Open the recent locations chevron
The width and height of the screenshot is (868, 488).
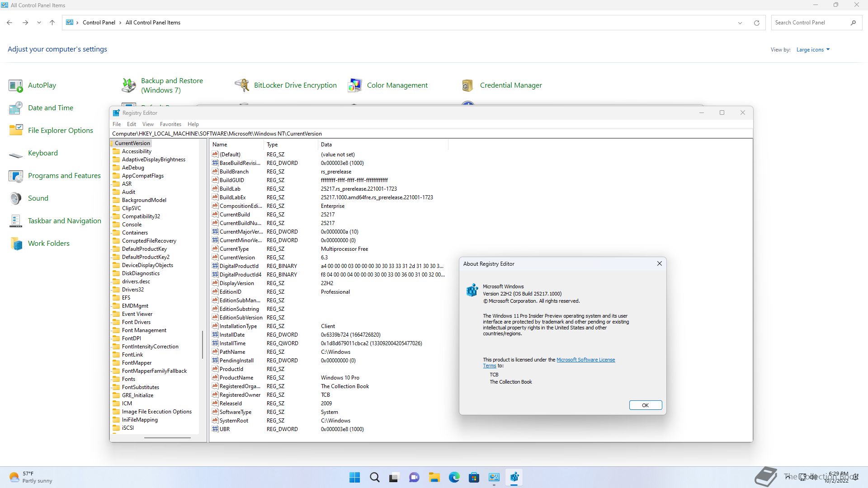pyautogui.click(x=39, y=23)
